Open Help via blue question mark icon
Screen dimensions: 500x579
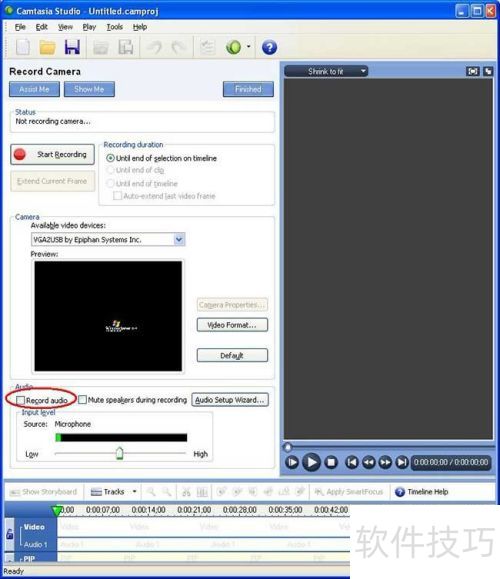(x=269, y=47)
